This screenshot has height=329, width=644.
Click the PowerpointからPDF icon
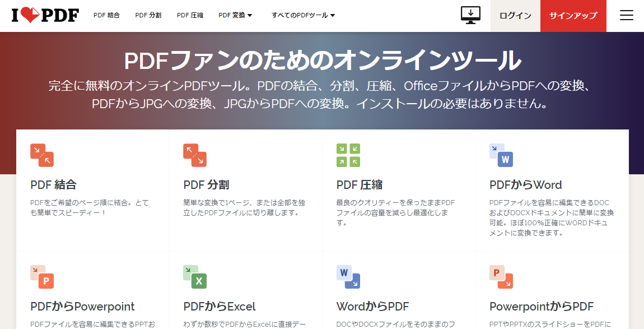tap(501, 277)
